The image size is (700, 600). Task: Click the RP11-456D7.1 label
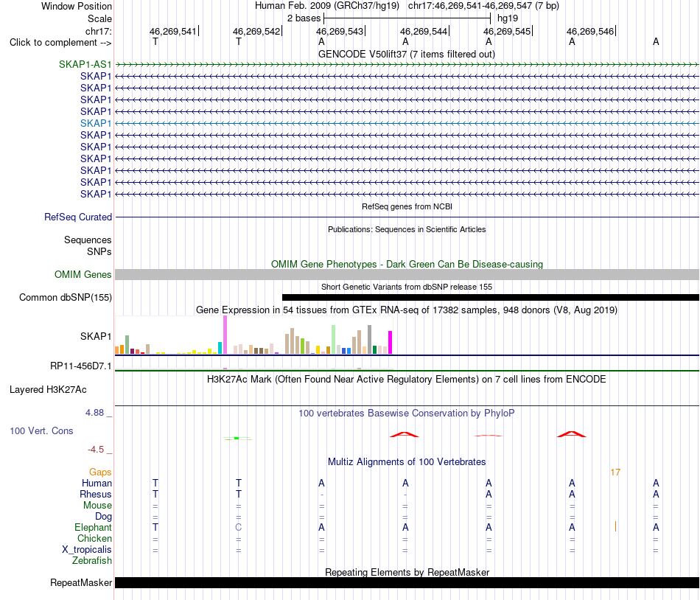click(x=81, y=366)
